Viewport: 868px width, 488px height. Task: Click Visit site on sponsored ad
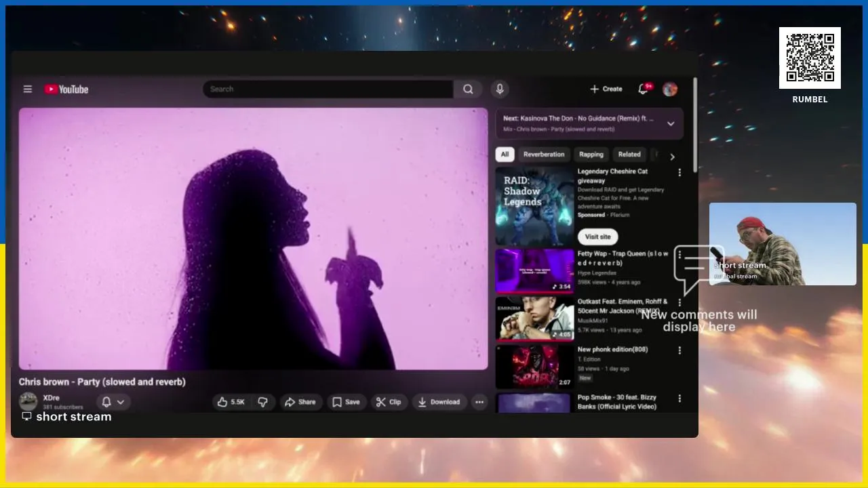point(597,237)
